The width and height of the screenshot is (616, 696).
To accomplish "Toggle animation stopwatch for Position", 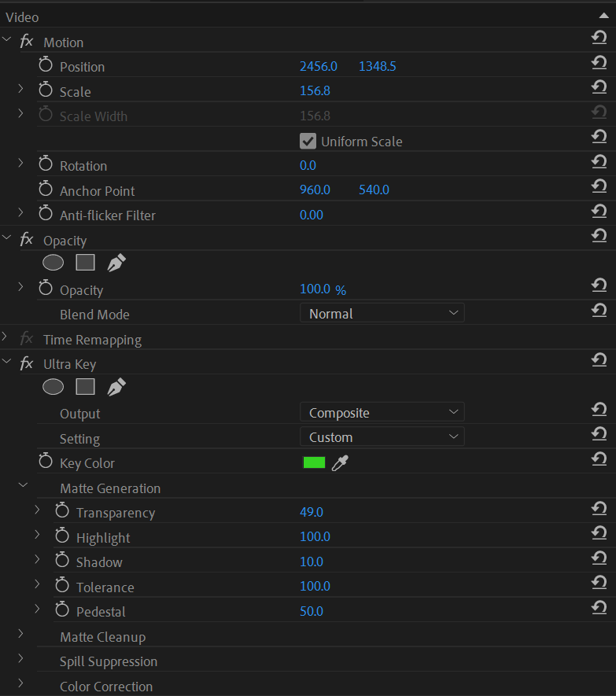I will tap(46, 66).
